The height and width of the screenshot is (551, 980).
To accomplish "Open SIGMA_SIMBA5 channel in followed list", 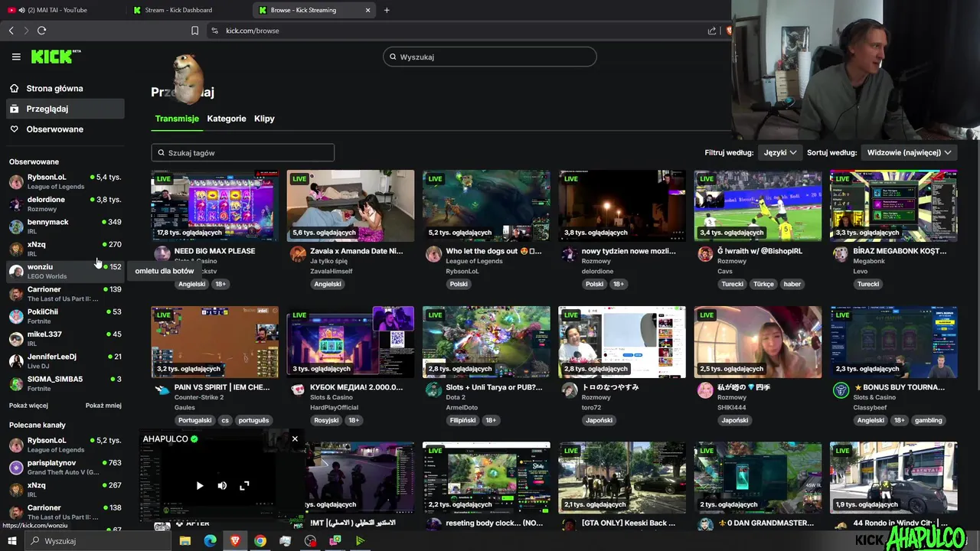I will [x=65, y=383].
